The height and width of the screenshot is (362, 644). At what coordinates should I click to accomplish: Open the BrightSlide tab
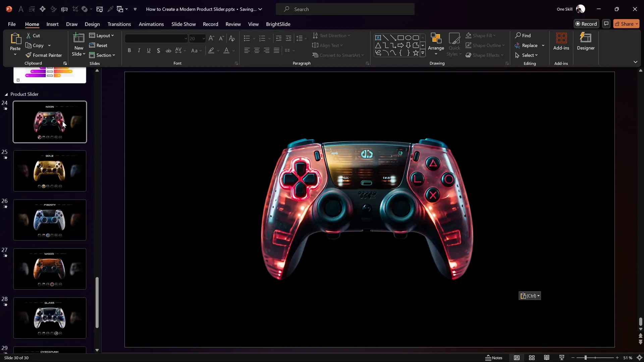(278, 24)
